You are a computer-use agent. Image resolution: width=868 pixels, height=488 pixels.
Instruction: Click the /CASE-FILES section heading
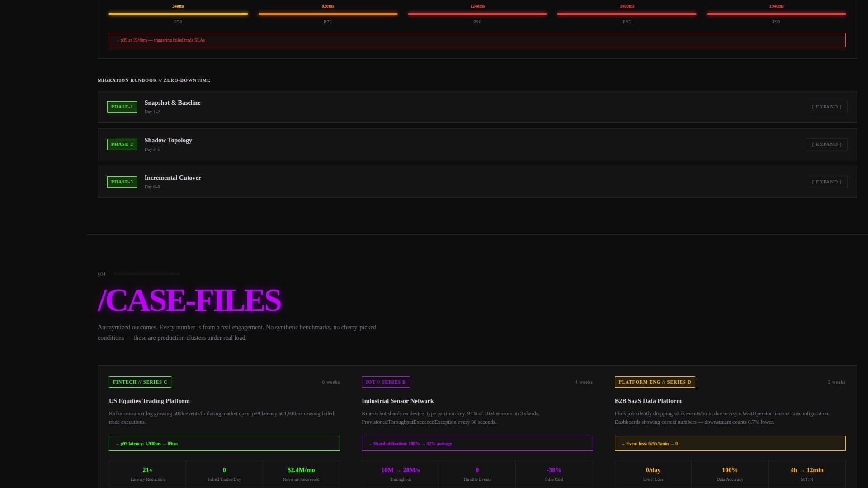pos(189,300)
